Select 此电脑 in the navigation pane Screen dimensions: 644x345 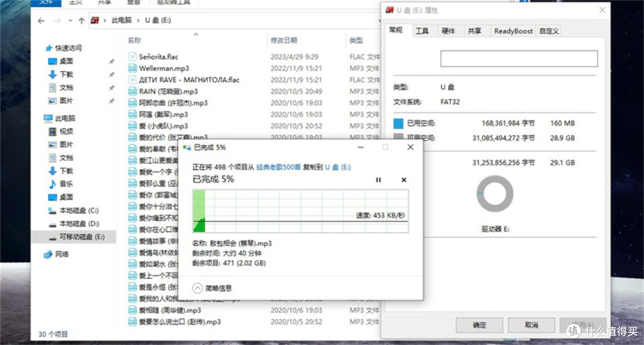point(66,118)
